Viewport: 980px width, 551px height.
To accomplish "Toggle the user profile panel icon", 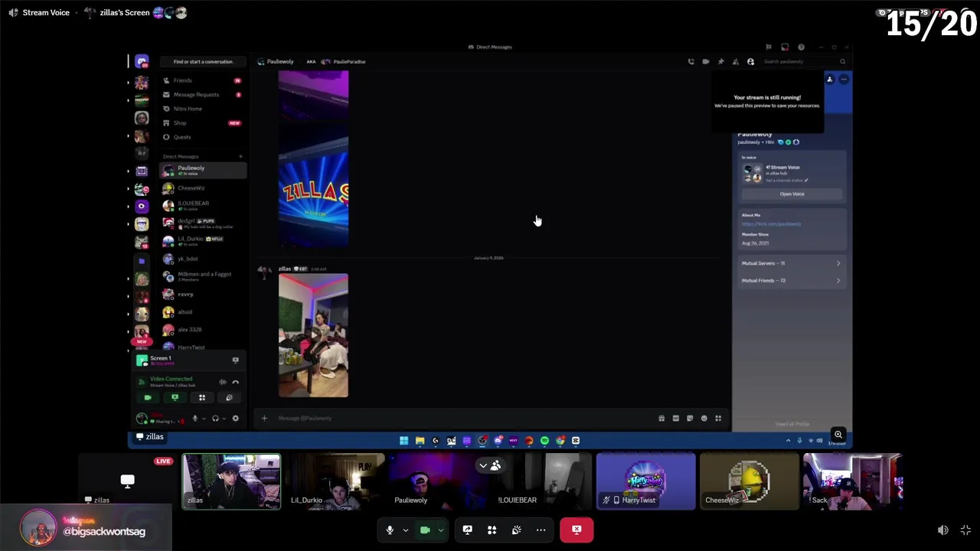I will pyautogui.click(x=750, y=62).
